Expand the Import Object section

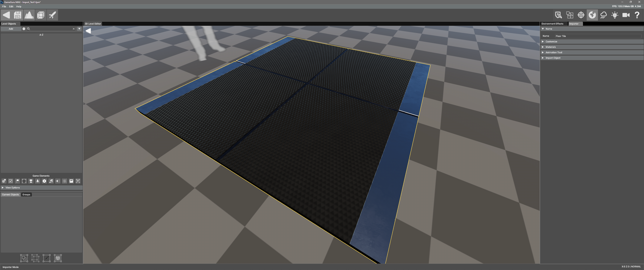click(592, 58)
